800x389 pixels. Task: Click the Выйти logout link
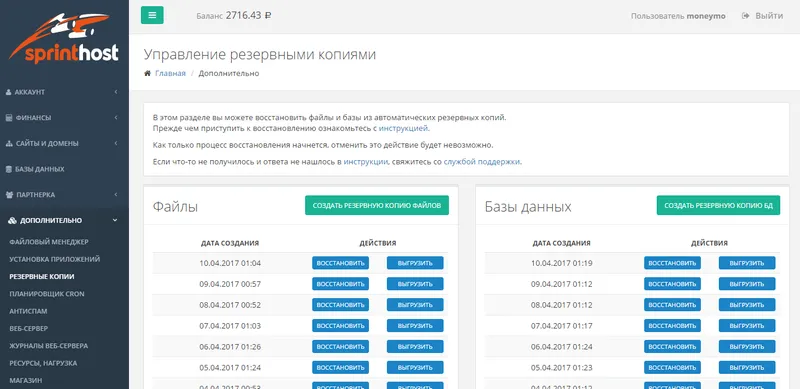tap(769, 16)
